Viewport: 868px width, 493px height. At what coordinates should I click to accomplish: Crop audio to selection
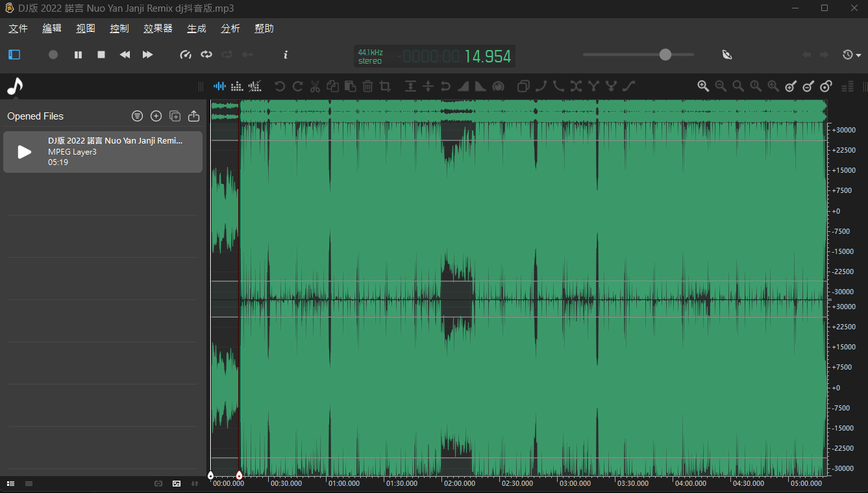click(x=385, y=86)
